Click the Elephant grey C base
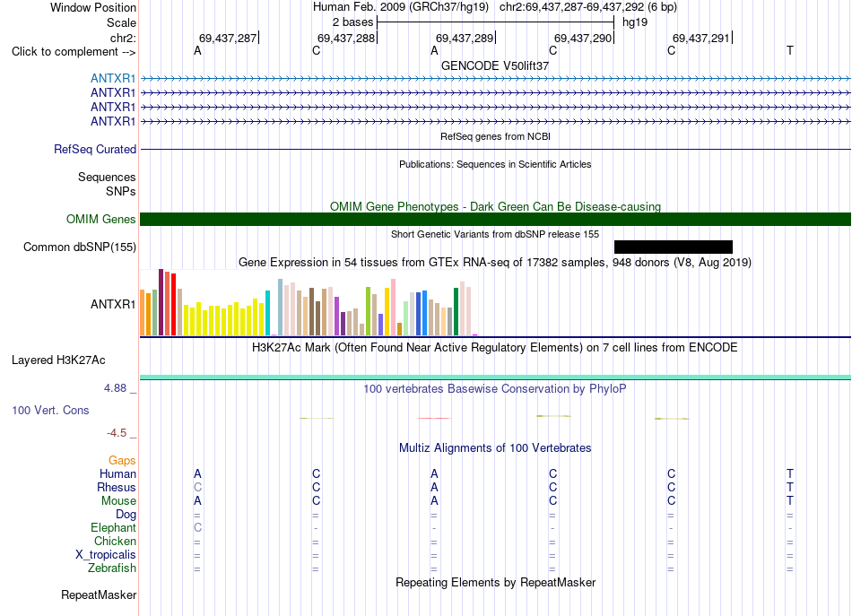Viewport: 852px width, 616px height. pos(198,527)
